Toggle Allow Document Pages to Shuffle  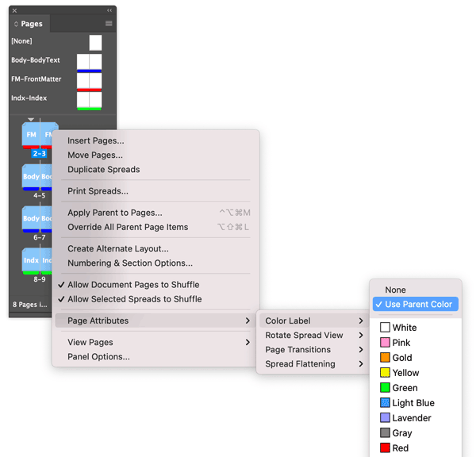[x=155, y=285]
